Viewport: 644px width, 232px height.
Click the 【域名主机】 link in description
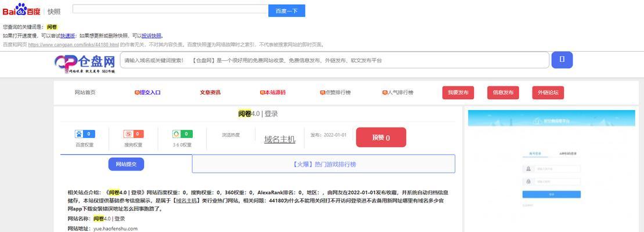(x=186, y=201)
